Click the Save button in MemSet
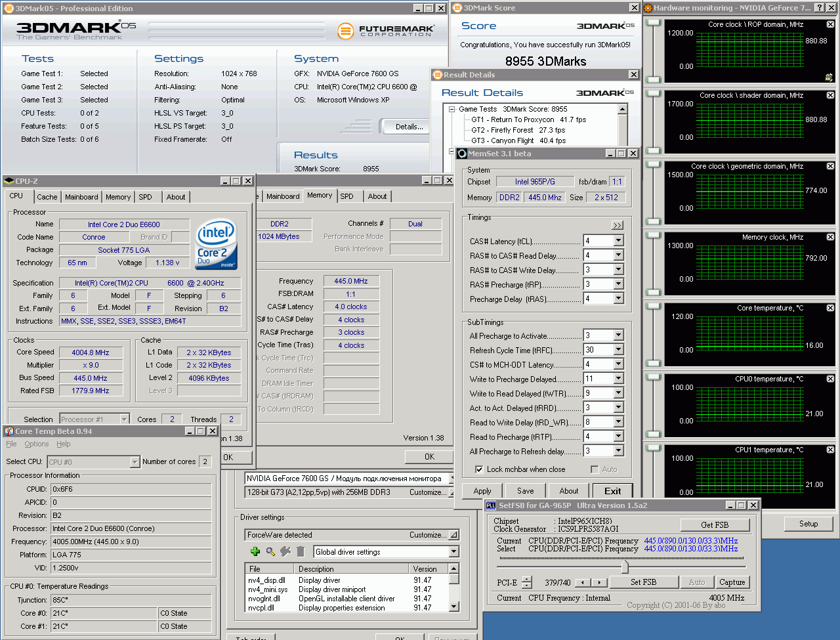Viewport: 840px width, 640px height. (x=525, y=491)
